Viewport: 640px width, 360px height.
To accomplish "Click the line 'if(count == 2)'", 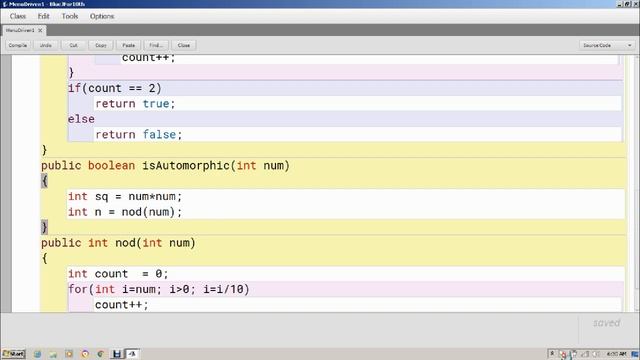I will (x=115, y=88).
